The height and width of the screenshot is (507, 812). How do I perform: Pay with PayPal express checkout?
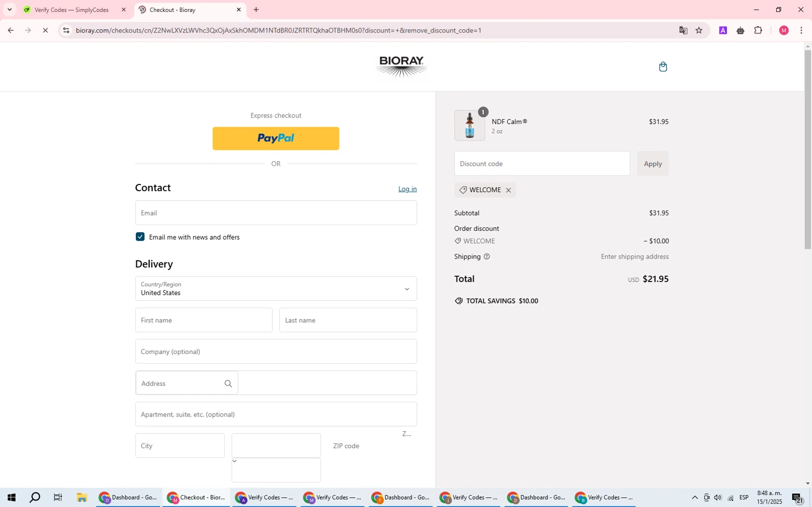276,139
